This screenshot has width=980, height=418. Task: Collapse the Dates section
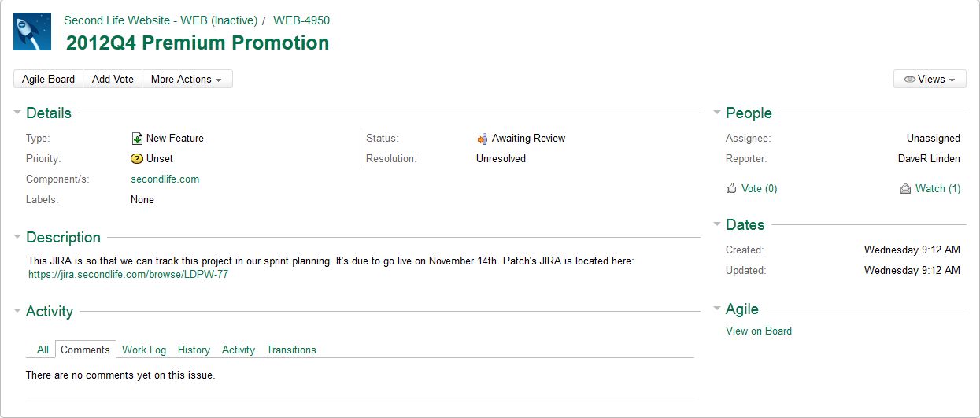click(x=717, y=224)
